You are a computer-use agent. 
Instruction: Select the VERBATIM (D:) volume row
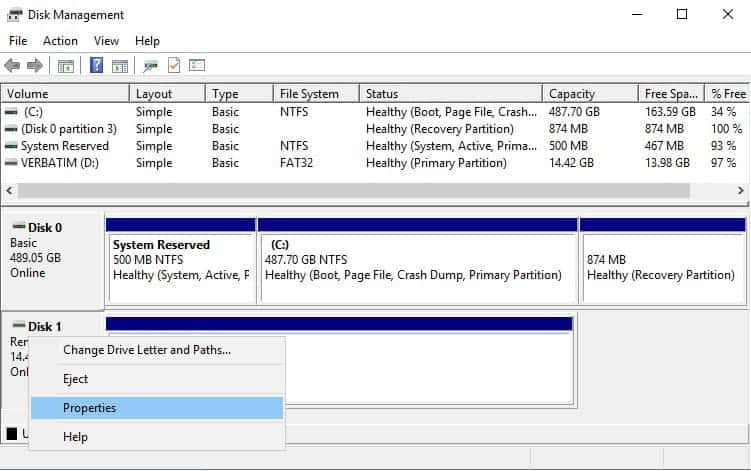[375, 163]
